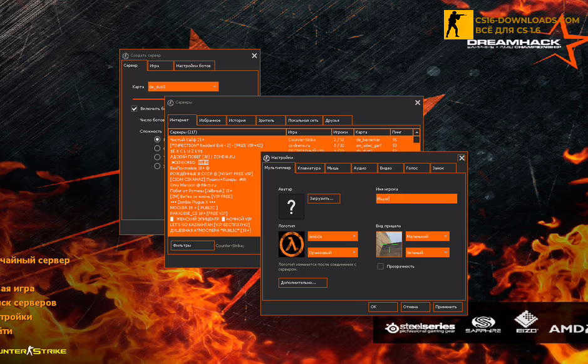Screen dimensions: 588x364
Task: Select the '[*INFECTION* Resident Evil - 2]' server
Action: click(x=291, y=146)
